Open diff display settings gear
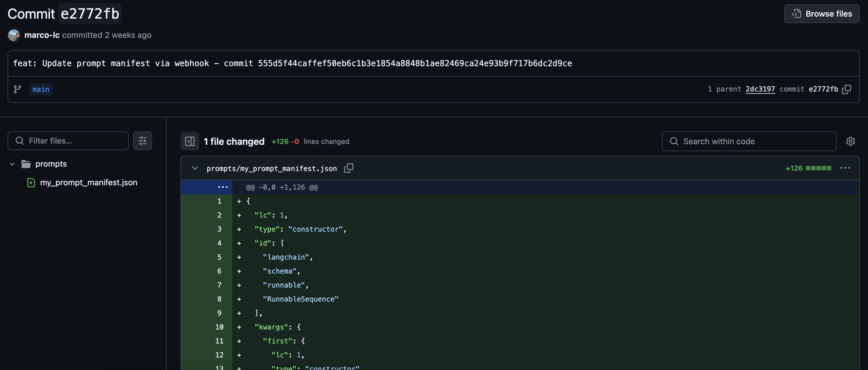The width and height of the screenshot is (868, 370). click(851, 141)
